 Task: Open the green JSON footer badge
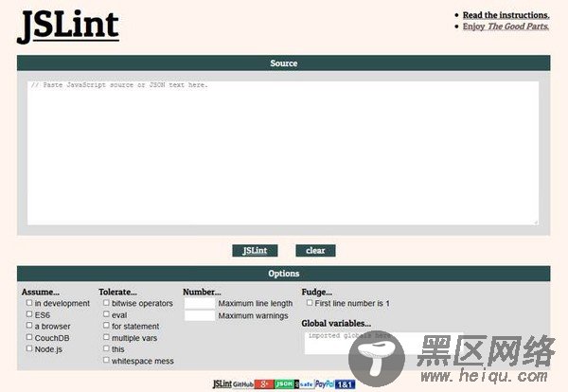[x=284, y=384]
